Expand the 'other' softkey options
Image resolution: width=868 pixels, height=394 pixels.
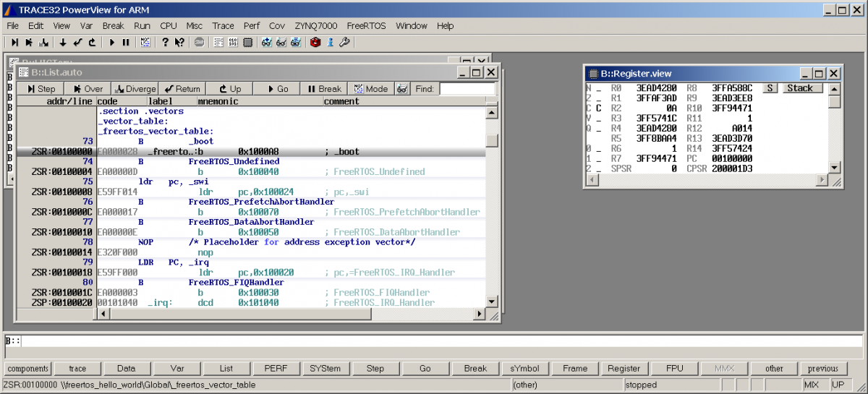[774, 369]
